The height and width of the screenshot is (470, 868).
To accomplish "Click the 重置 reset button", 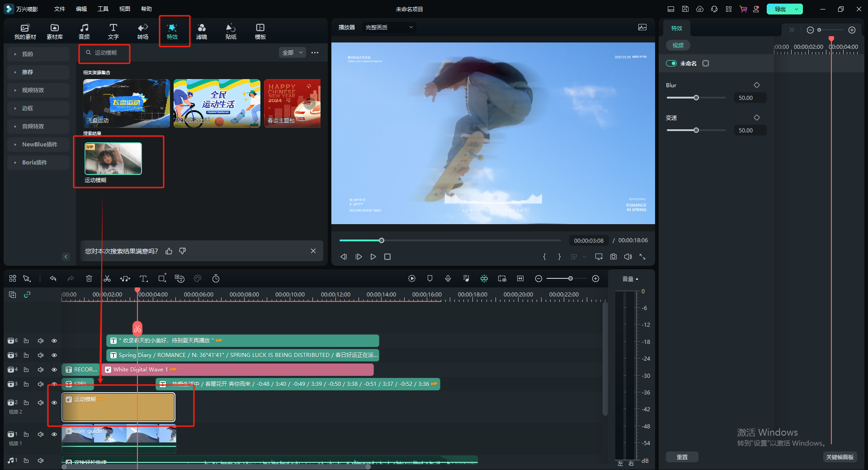I will click(682, 457).
